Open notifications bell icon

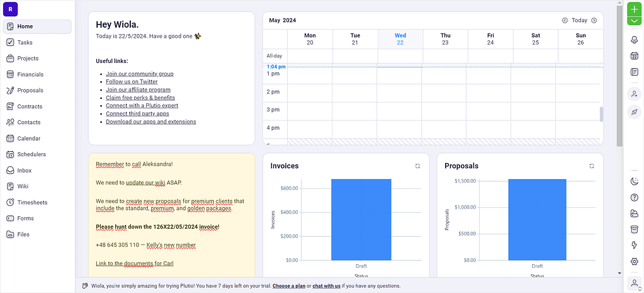(634, 40)
